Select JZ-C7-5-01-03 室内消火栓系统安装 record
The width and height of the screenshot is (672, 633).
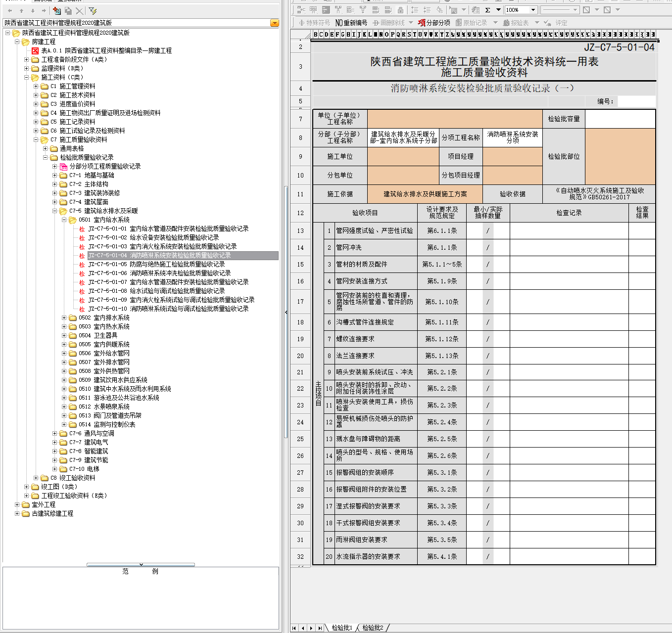(162, 246)
